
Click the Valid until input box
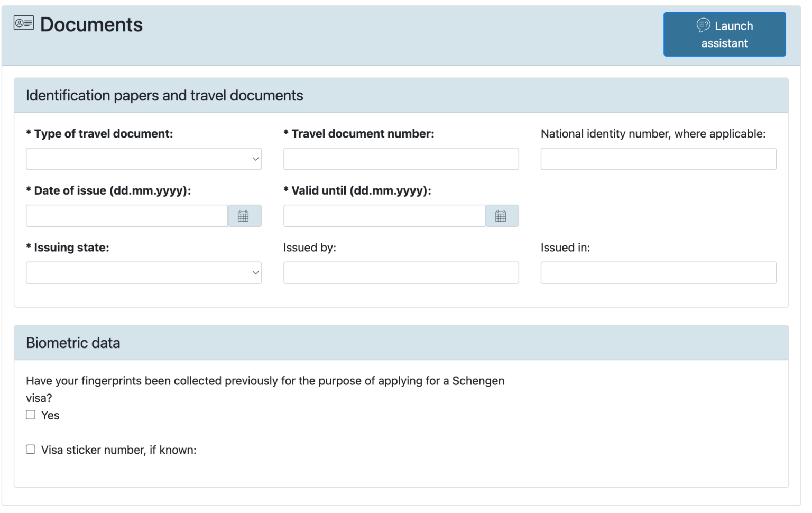(x=384, y=215)
